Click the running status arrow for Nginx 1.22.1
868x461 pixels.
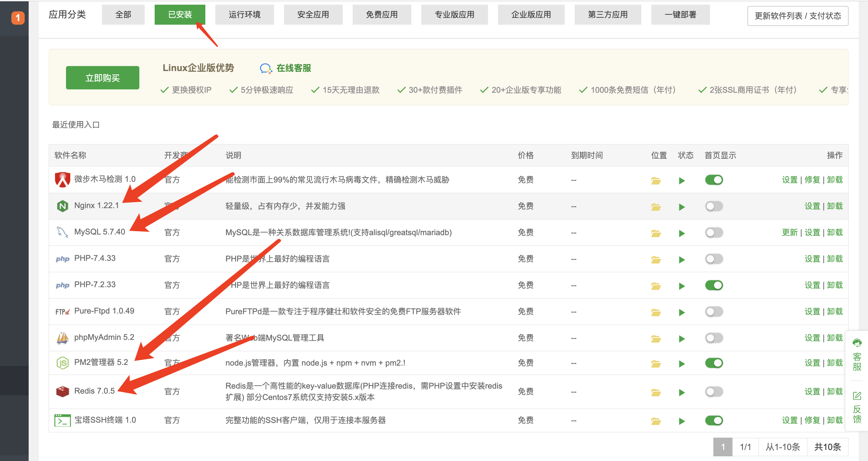pyautogui.click(x=682, y=207)
